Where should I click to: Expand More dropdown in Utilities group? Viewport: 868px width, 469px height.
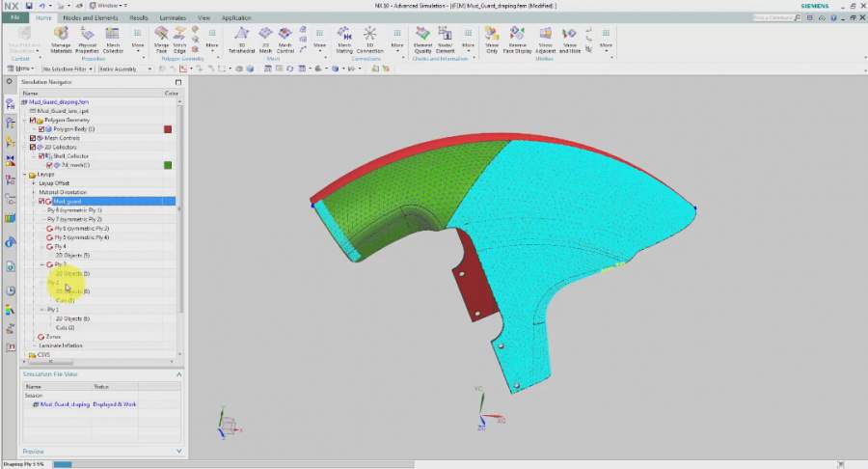pyautogui.click(x=607, y=41)
